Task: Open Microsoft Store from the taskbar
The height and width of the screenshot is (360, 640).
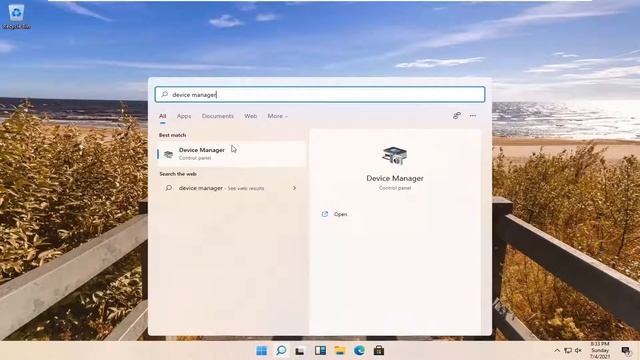Action: click(379, 351)
